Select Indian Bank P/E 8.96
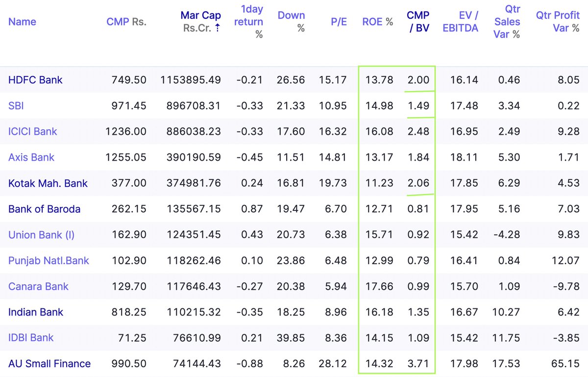The width and height of the screenshot is (588, 377). tap(336, 312)
